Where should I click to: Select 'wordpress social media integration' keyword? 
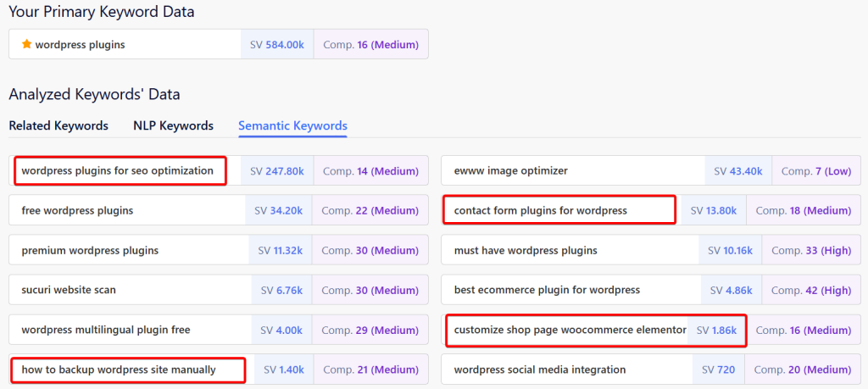point(540,370)
